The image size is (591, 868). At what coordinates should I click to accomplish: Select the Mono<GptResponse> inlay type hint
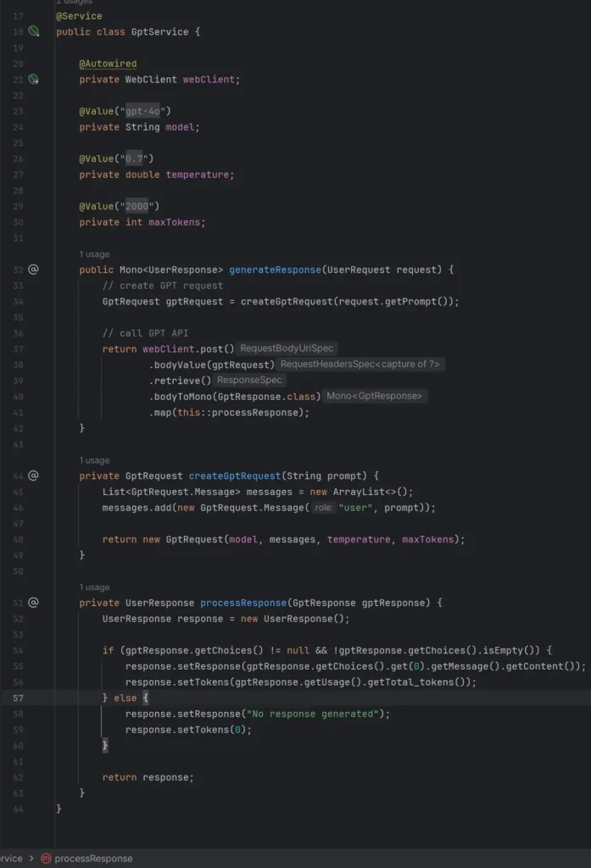pos(375,396)
